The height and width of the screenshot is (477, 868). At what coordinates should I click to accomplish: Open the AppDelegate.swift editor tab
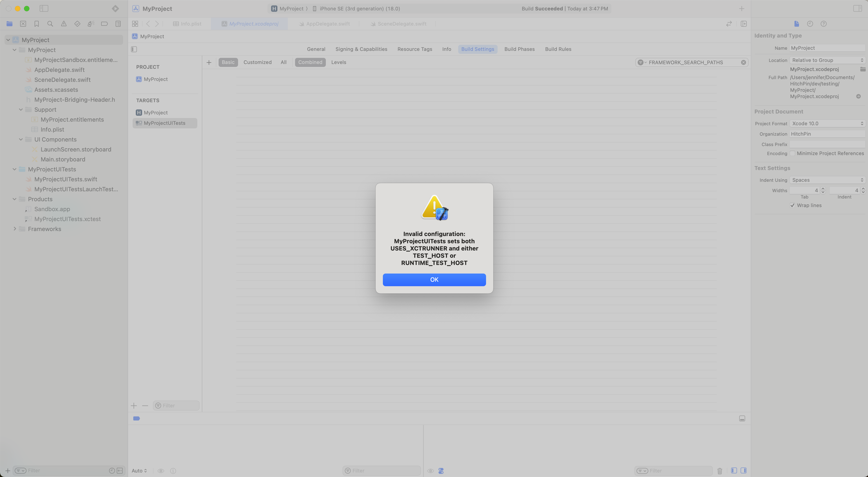pos(324,24)
